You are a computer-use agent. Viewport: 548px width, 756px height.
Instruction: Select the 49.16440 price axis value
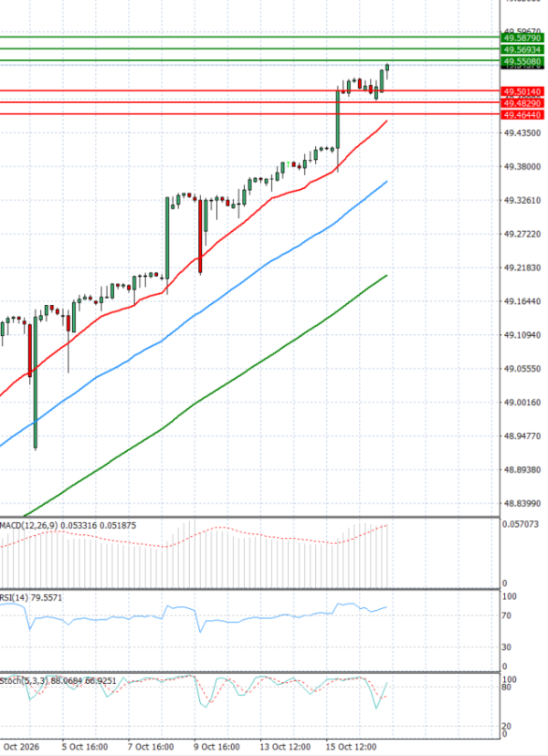[522, 301]
